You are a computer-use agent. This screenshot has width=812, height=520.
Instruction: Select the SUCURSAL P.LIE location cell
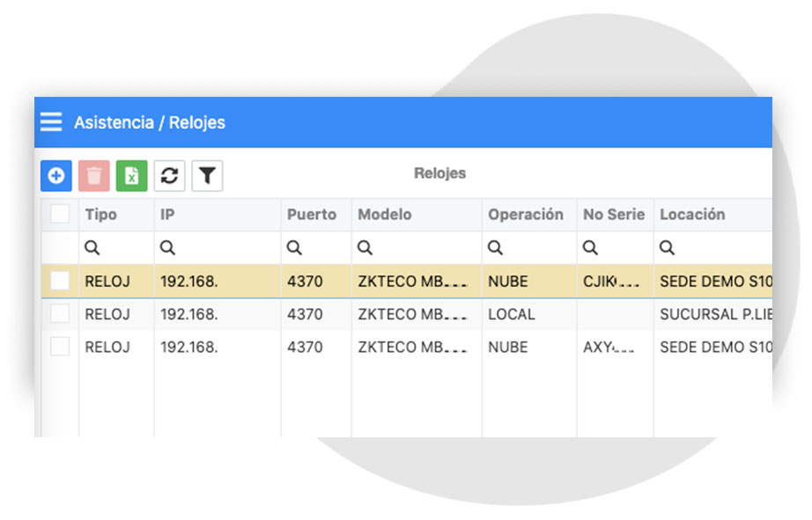coord(713,314)
